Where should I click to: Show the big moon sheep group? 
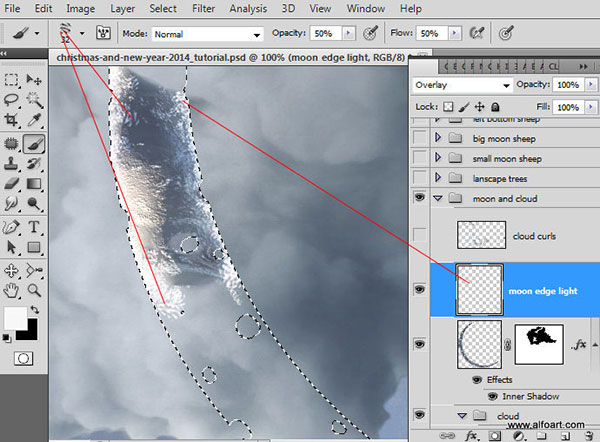(x=420, y=138)
